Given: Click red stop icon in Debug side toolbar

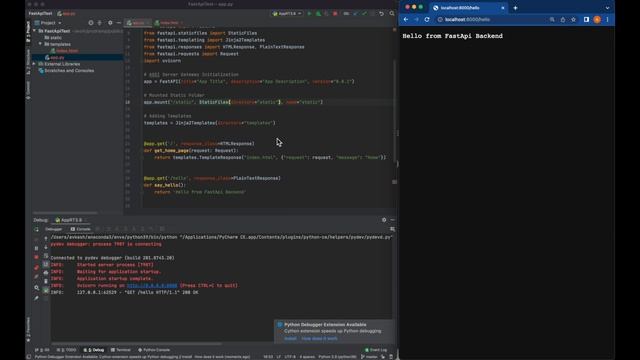Looking at the screenshot, I should click(x=36, y=257).
